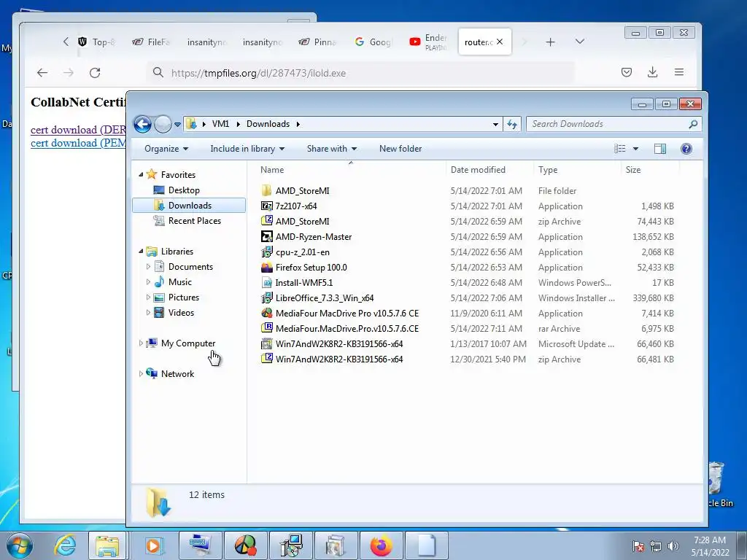Click the refresh button next to address bar

coord(511,124)
